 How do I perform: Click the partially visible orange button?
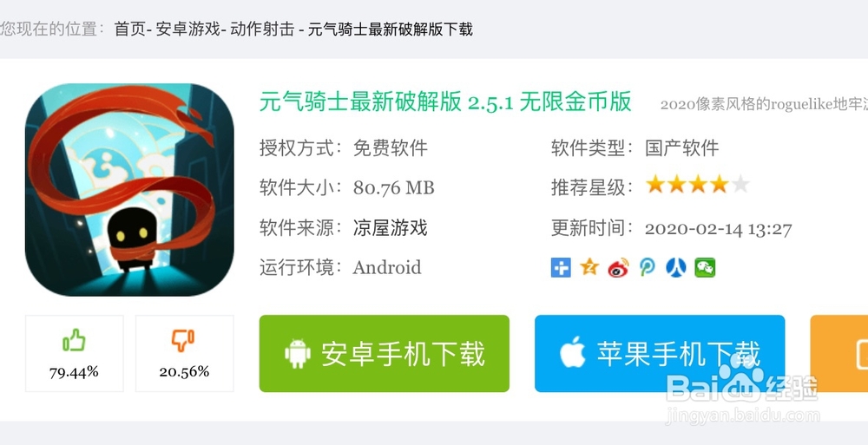(838, 354)
